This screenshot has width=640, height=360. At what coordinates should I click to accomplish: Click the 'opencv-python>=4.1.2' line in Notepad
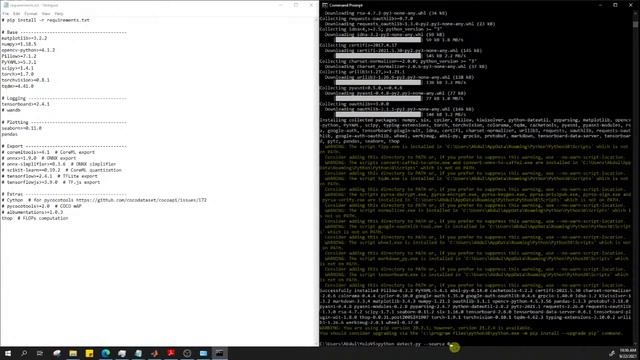click(28, 50)
